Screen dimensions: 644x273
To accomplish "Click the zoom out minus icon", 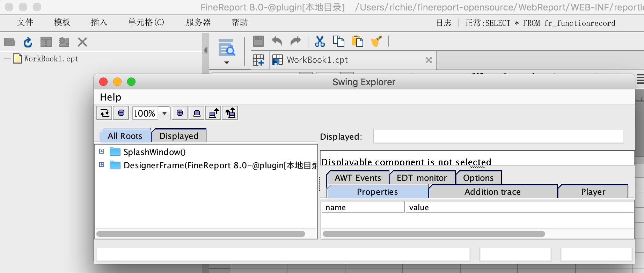I will [121, 113].
